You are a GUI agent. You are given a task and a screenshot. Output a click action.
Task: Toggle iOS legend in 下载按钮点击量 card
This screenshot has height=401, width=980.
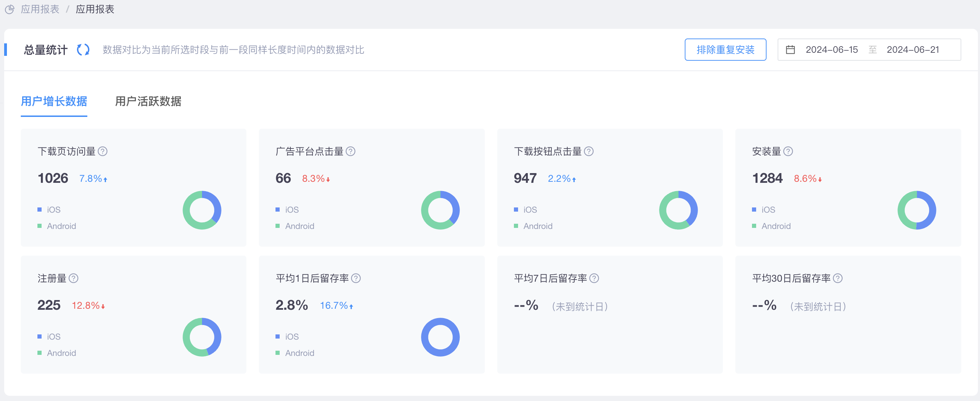tap(525, 210)
